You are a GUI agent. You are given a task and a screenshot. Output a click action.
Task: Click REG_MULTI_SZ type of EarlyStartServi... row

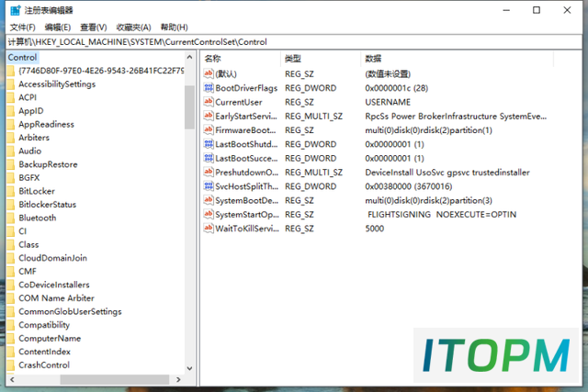(x=313, y=117)
